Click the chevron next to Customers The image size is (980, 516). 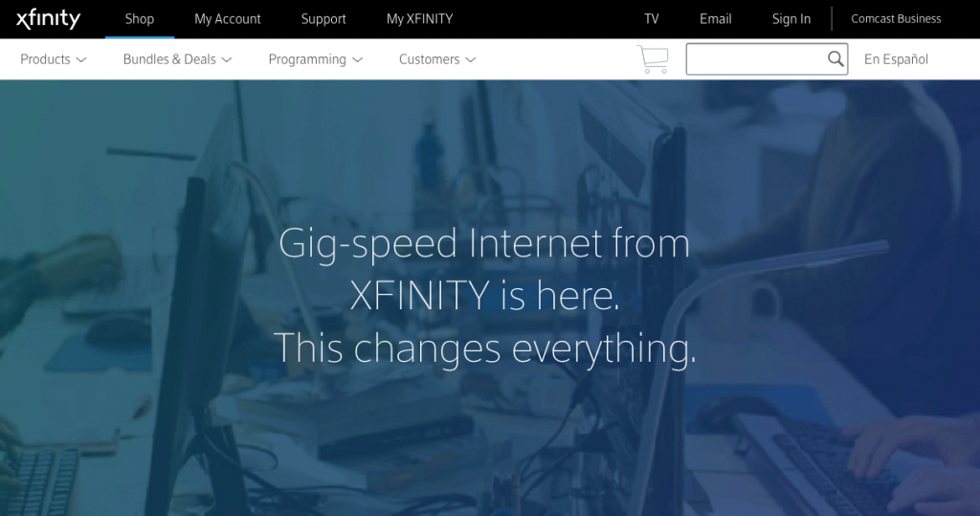point(471,60)
